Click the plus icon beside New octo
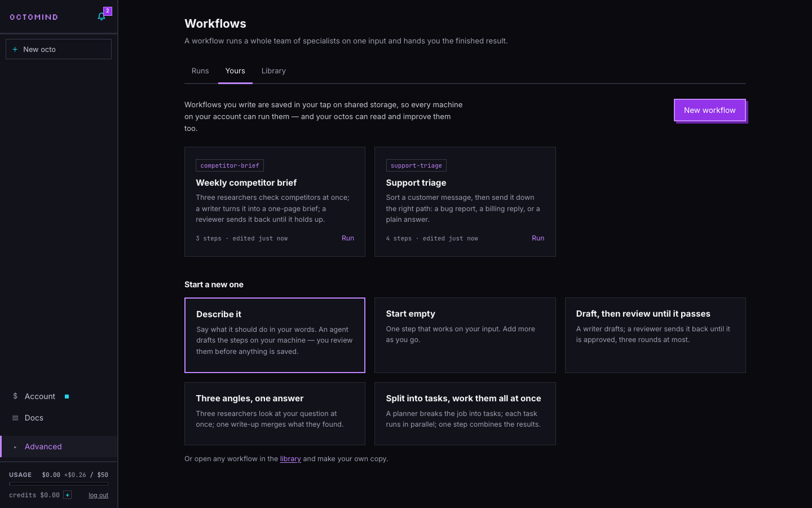 [x=15, y=50]
